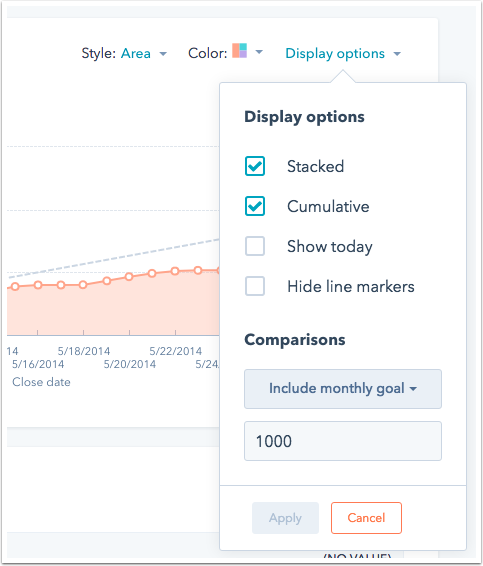Viewport: 483px width, 566px height.
Task: Click the caret beside Style Area
Action: [x=163, y=54]
